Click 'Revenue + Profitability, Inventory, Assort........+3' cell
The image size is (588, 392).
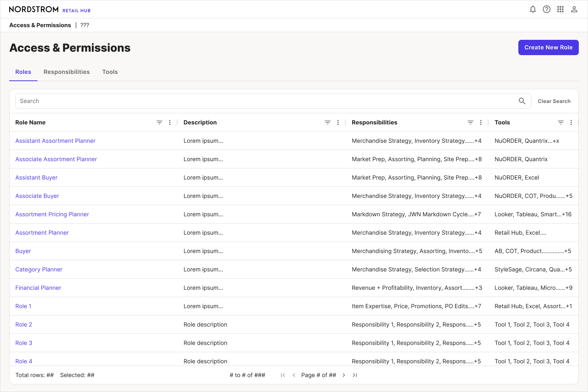[417, 288]
